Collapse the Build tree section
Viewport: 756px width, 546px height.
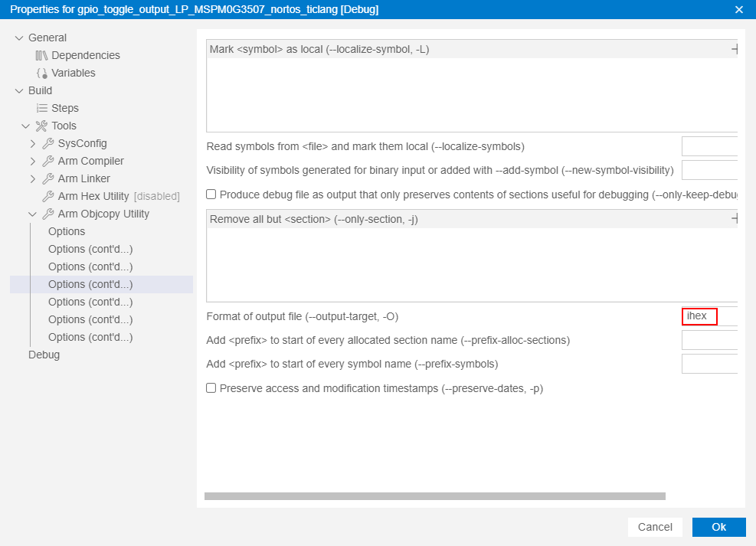click(x=19, y=91)
